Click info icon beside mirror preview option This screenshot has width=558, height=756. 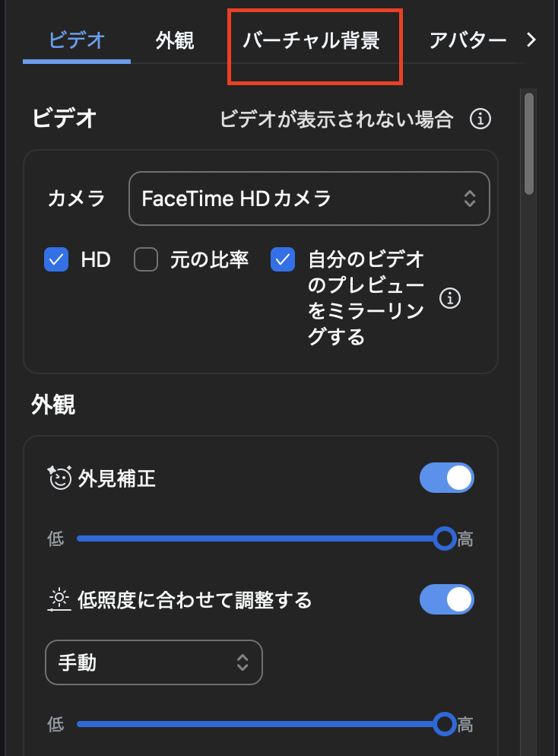coord(451,299)
